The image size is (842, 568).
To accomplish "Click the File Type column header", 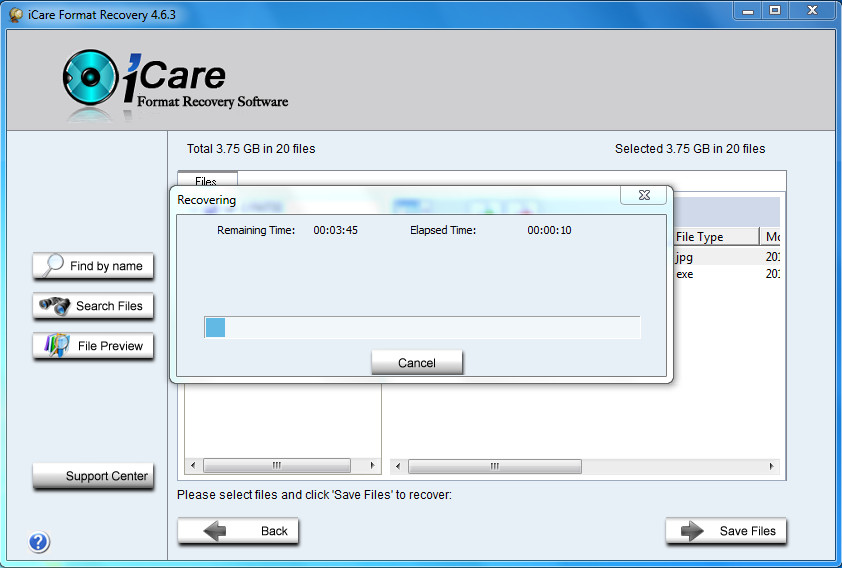I will pos(716,237).
